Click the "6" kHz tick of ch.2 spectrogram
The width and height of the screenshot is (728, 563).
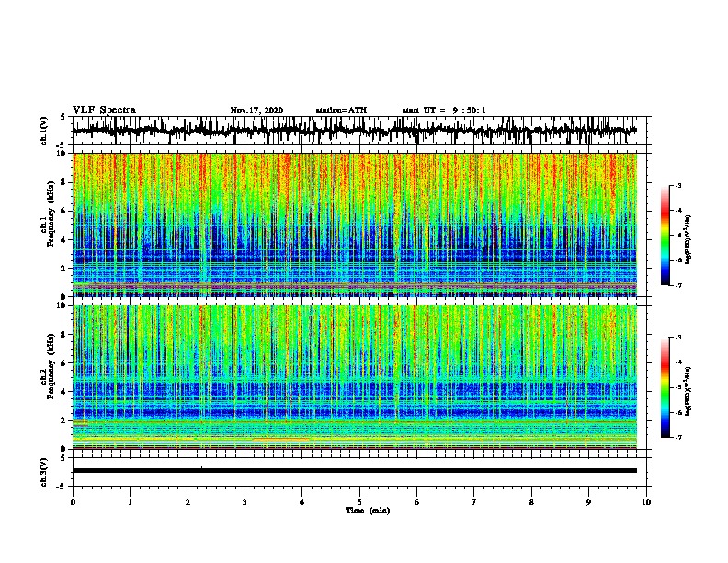[63, 363]
